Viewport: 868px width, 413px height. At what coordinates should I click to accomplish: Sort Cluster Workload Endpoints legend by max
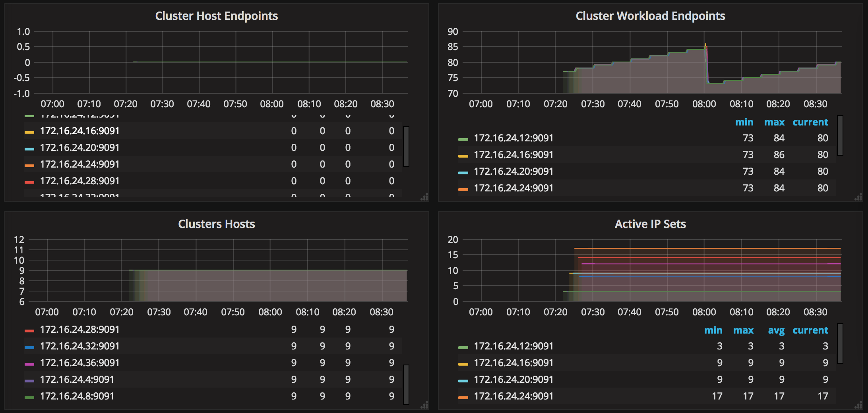point(774,122)
